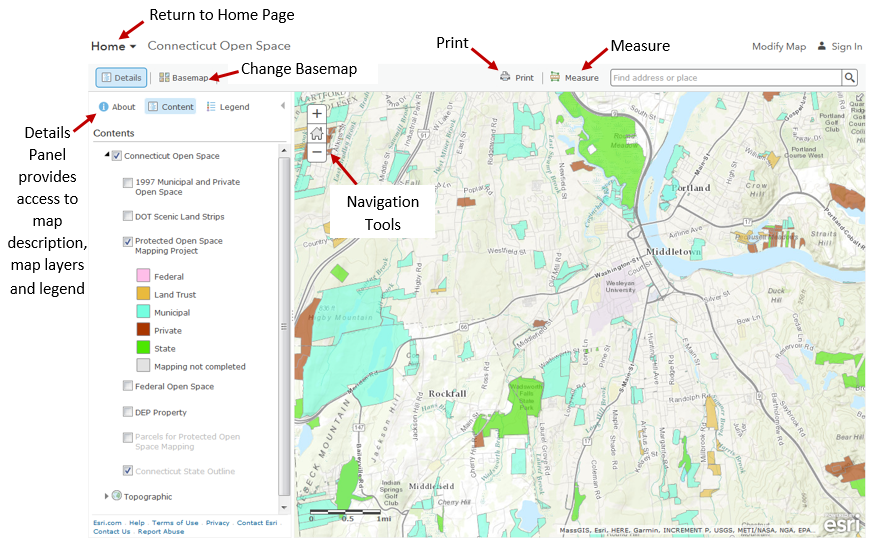Click the Rockfall map label
The height and width of the screenshot is (555, 883).
[447, 393]
